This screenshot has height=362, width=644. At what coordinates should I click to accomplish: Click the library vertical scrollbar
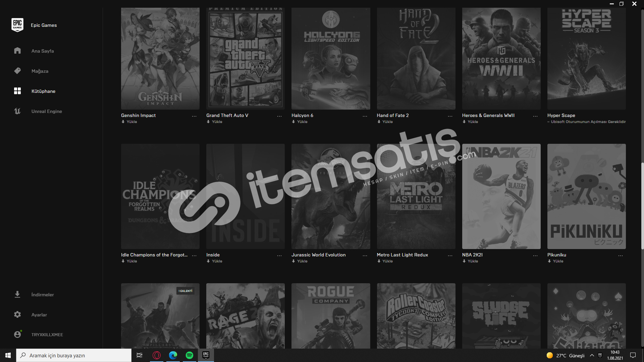point(642,205)
